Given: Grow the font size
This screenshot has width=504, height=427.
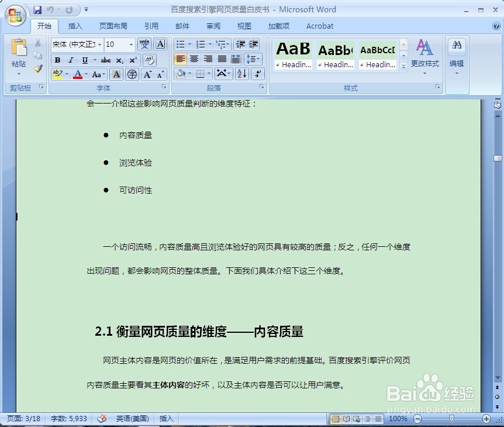Looking at the screenshot, I should [x=147, y=74].
